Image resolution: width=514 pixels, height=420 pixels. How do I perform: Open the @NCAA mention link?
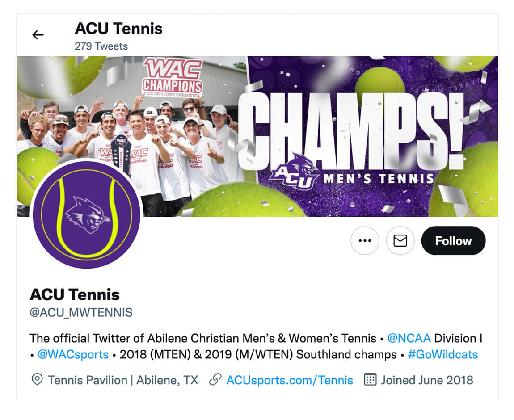click(409, 338)
